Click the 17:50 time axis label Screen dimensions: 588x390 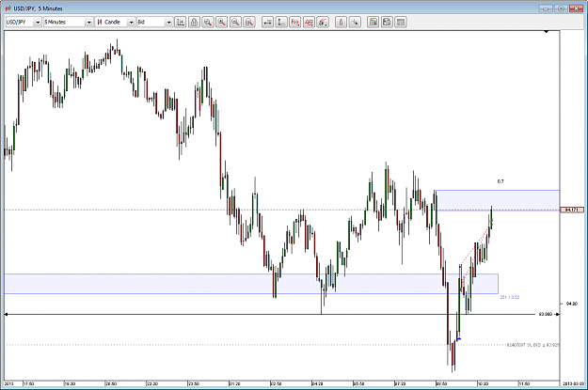tap(28, 383)
